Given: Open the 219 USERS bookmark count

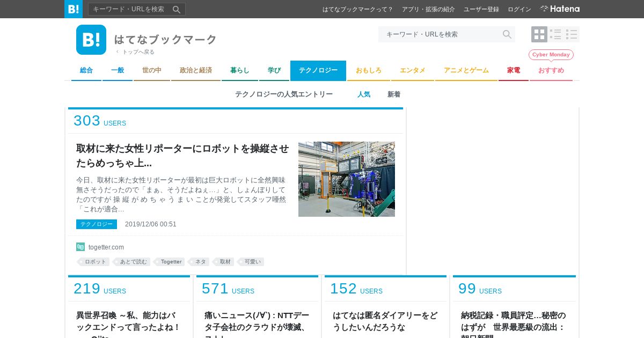Looking at the screenshot, I should click(x=100, y=289).
